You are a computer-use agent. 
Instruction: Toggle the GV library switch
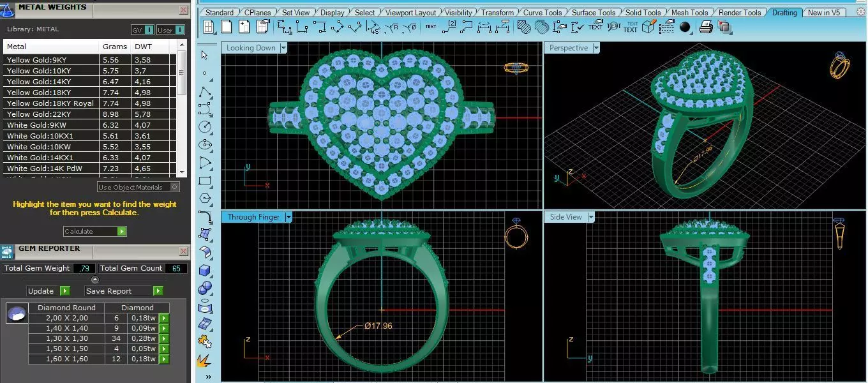143,29
